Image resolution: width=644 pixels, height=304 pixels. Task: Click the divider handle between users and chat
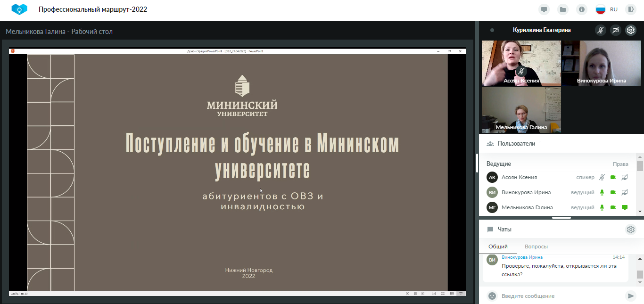coord(561,218)
